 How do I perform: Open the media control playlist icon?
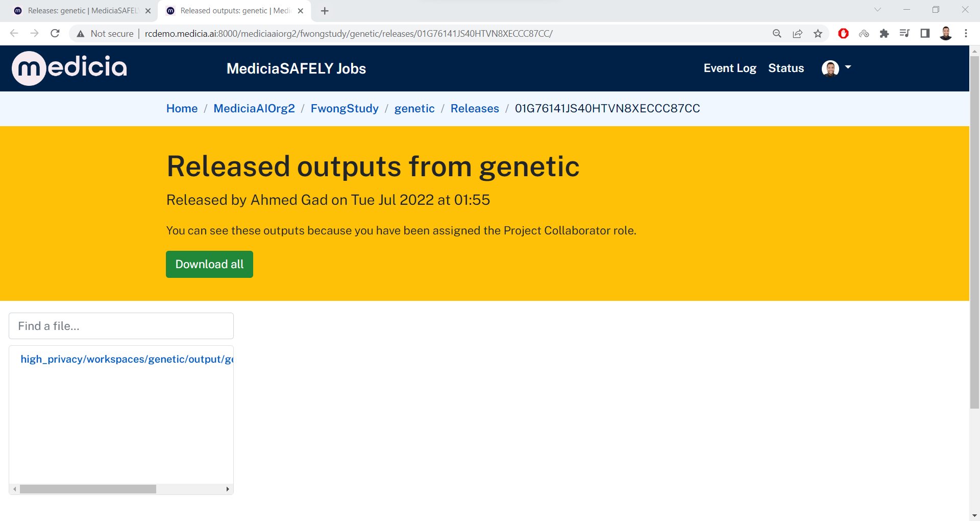[904, 34]
